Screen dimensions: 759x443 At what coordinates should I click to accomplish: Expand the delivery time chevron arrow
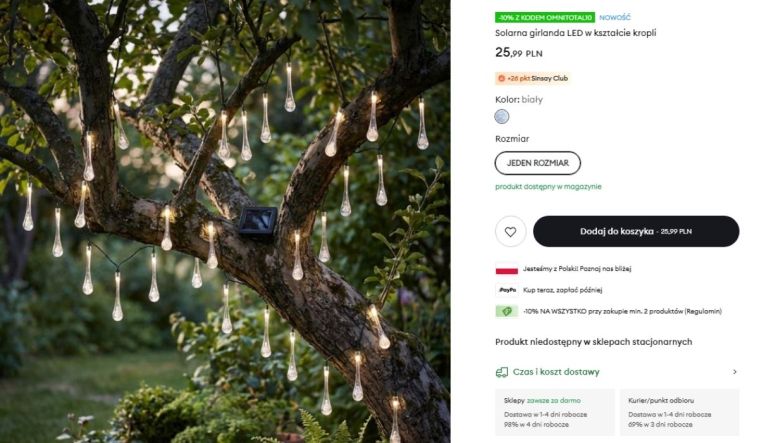point(734,372)
